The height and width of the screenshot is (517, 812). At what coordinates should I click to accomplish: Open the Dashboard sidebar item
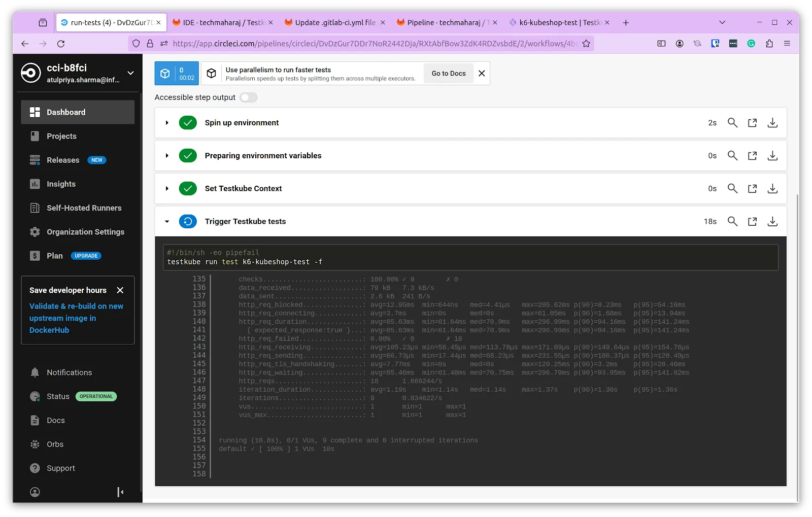pyautogui.click(x=78, y=112)
